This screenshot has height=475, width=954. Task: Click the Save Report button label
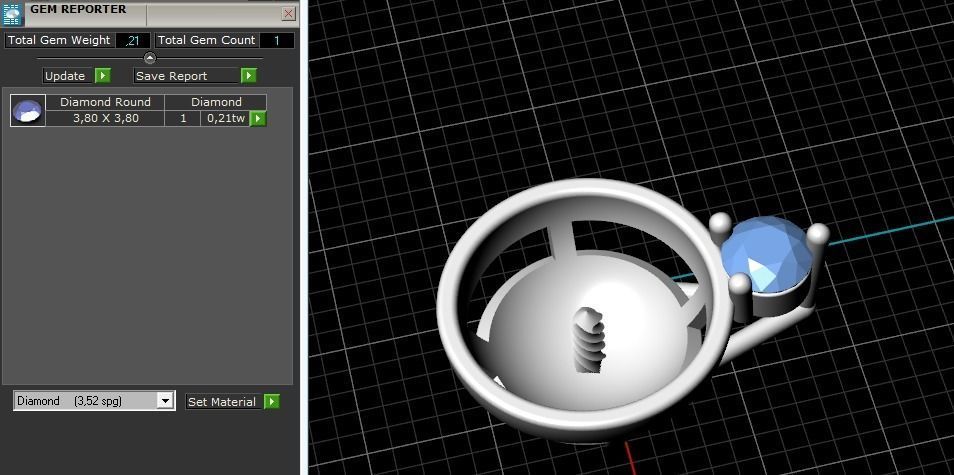pyautogui.click(x=186, y=76)
